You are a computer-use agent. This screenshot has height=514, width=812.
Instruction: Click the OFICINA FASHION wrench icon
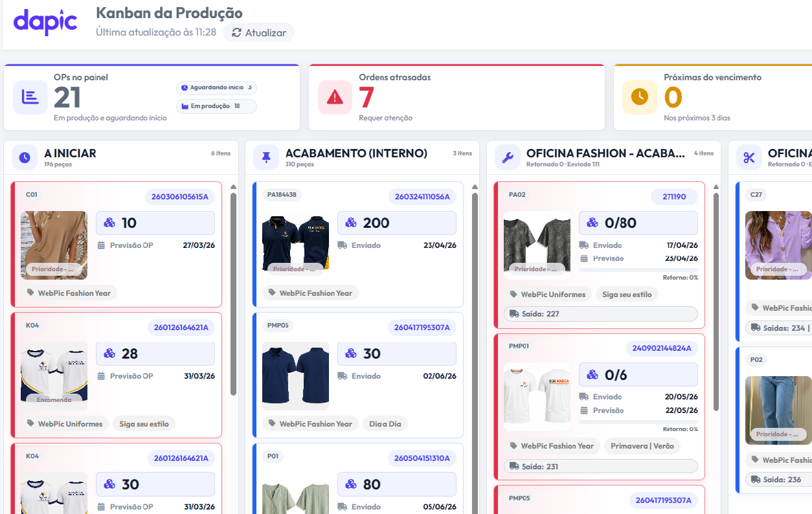click(508, 157)
